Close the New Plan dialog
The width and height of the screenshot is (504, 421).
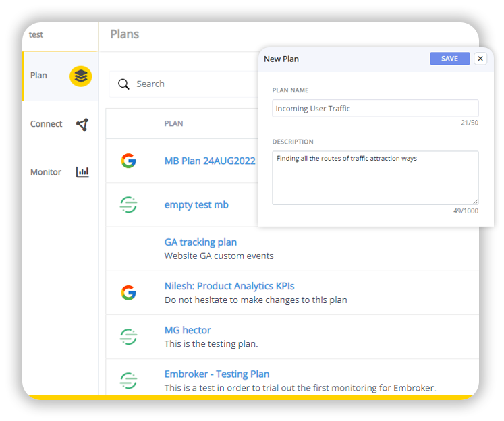(480, 59)
